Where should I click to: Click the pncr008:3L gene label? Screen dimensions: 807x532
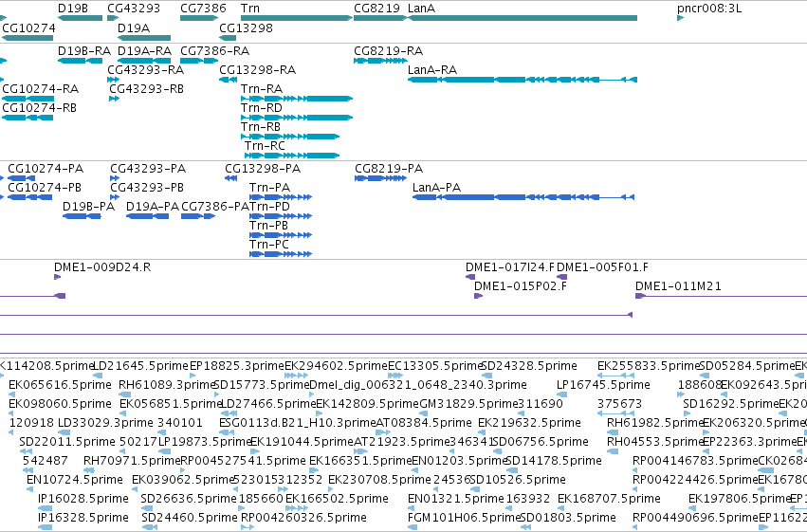pos(709,9)
